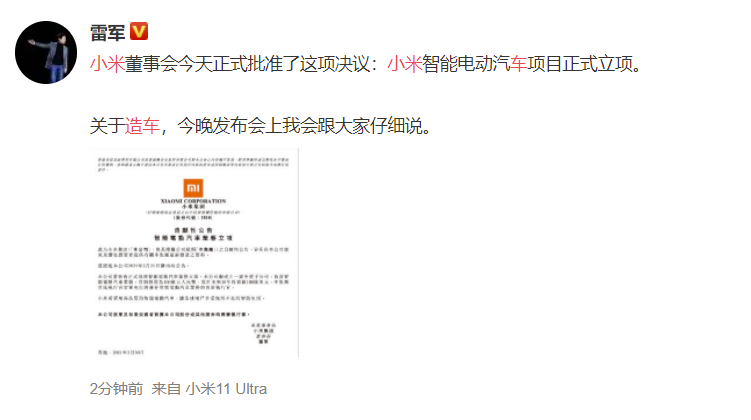Click the text 项目正式立项
The height and width of the screenshot is (420, 751).
pyautogui.click(x=580, y=64)
